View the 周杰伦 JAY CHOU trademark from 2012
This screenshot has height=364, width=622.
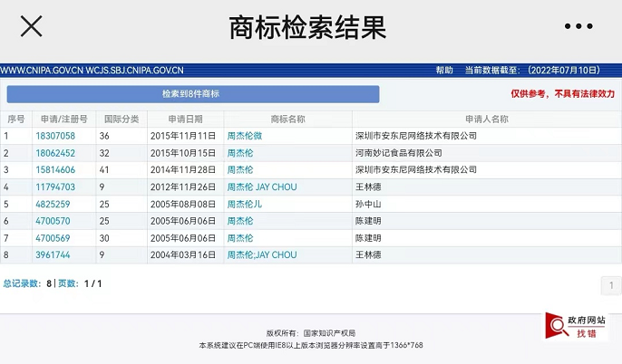point(262,187)
